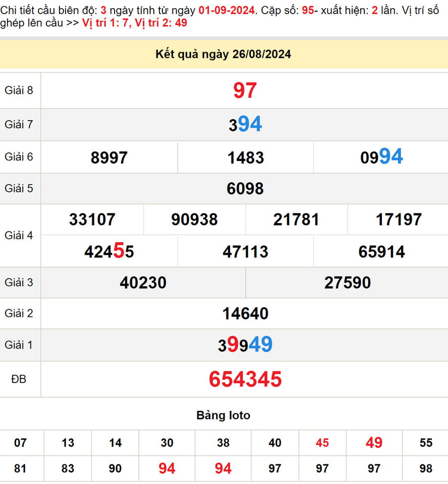
Task: Click the 'Giải 8' row label
Action: tap(19, 90)
